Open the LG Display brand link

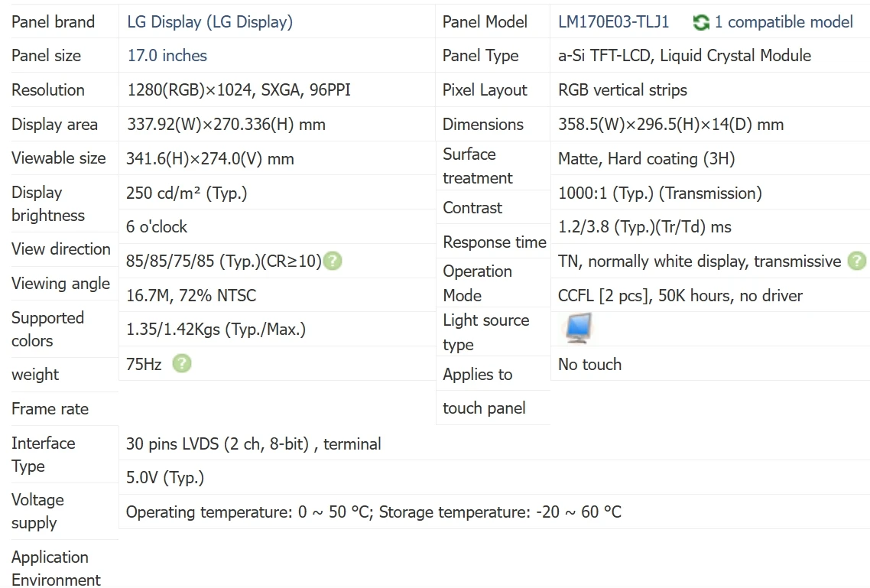(209, 22)
